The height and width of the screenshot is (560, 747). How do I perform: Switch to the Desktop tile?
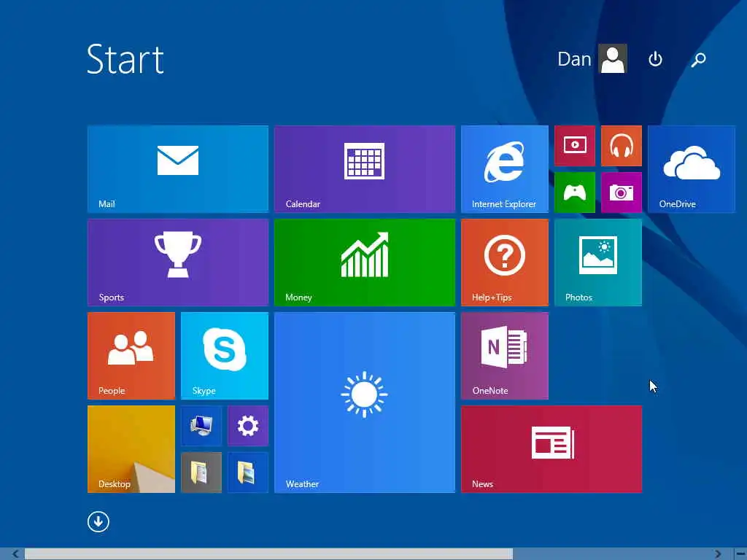click(131, 449)
